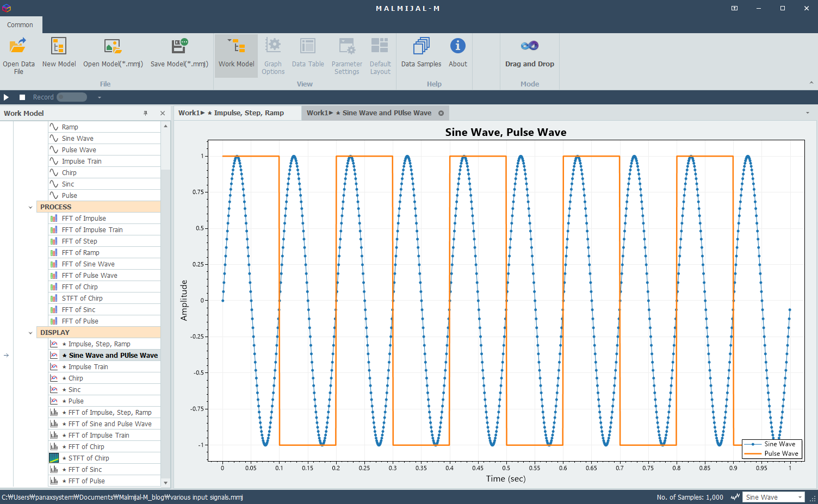The image size is (818, 504).
Task: Collapse the PROCESS section
Action: point(30,207)
